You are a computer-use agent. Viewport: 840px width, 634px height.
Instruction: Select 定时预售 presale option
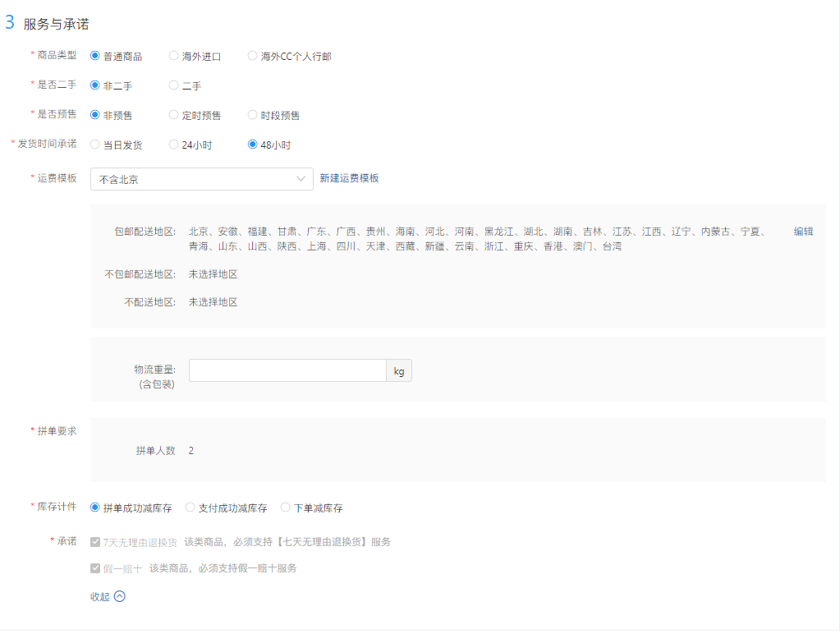[x=173, y=115]
